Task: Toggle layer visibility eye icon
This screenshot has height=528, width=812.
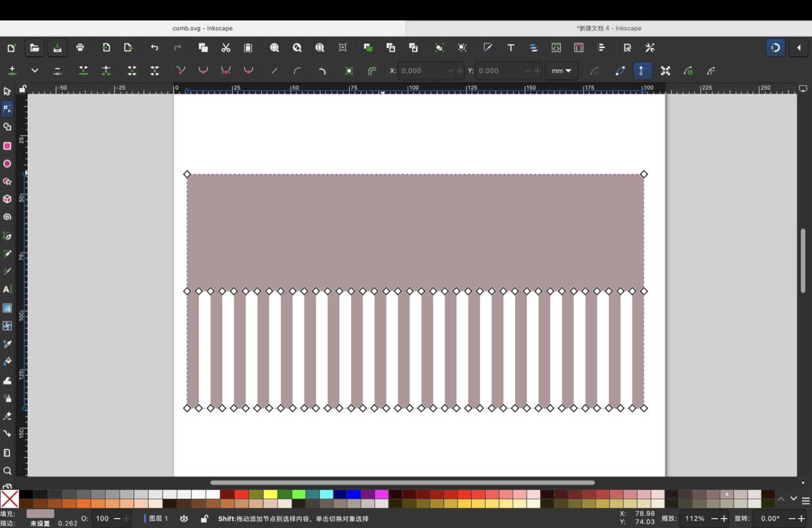Action: point(183,519)
